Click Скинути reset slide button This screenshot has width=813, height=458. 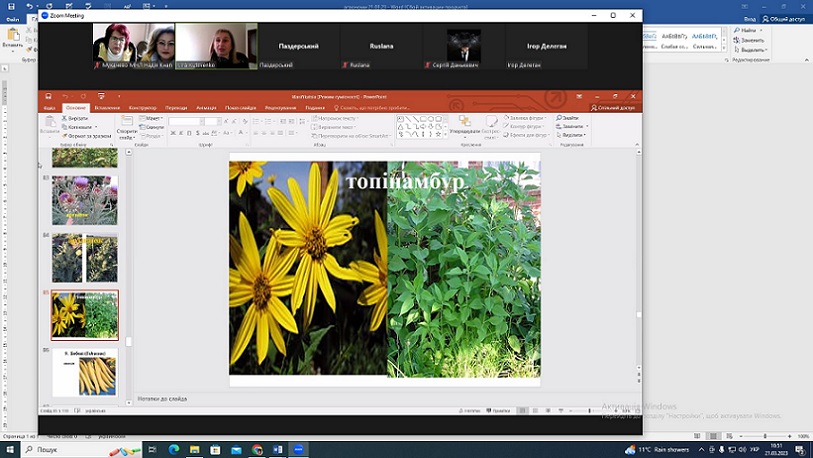[x=151, y=127]
